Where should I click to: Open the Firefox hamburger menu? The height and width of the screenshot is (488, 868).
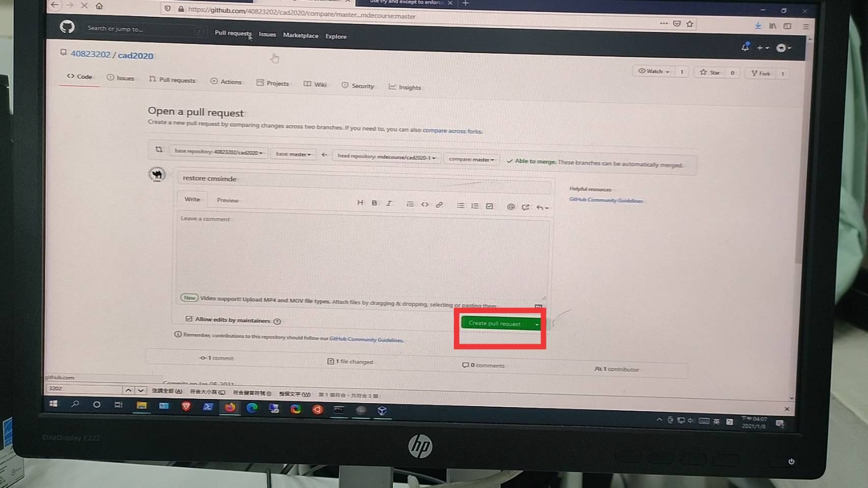click(x=806, y=26)
